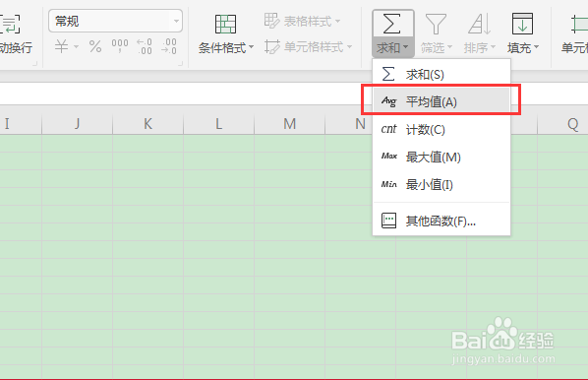
Task: Select 求和(S) from the menu
Action: pyautogui.click(x=441, y=75)
